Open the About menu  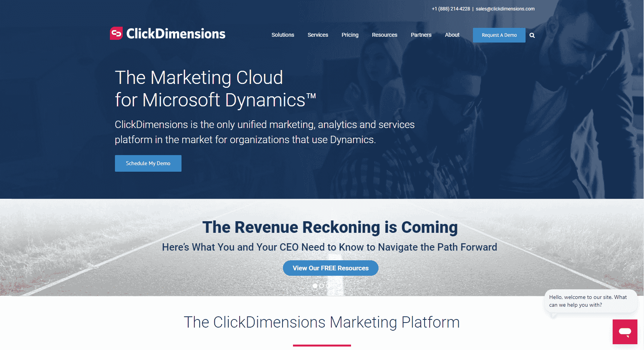452,35
